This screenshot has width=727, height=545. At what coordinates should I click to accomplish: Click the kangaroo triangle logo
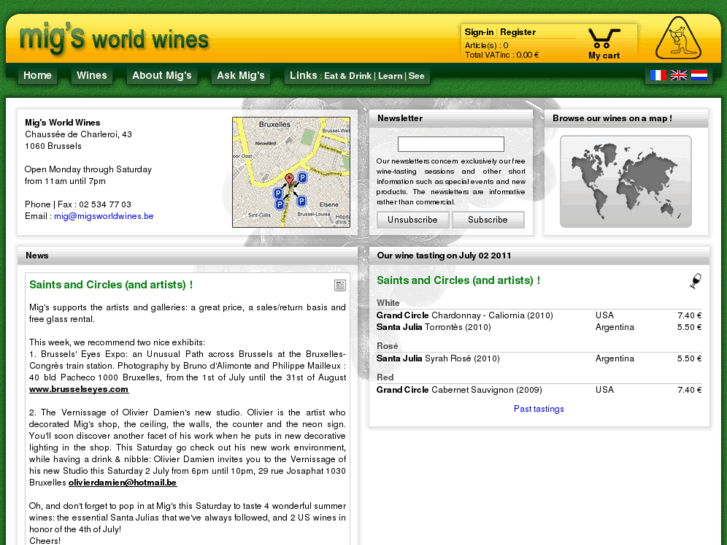(678, 38)
